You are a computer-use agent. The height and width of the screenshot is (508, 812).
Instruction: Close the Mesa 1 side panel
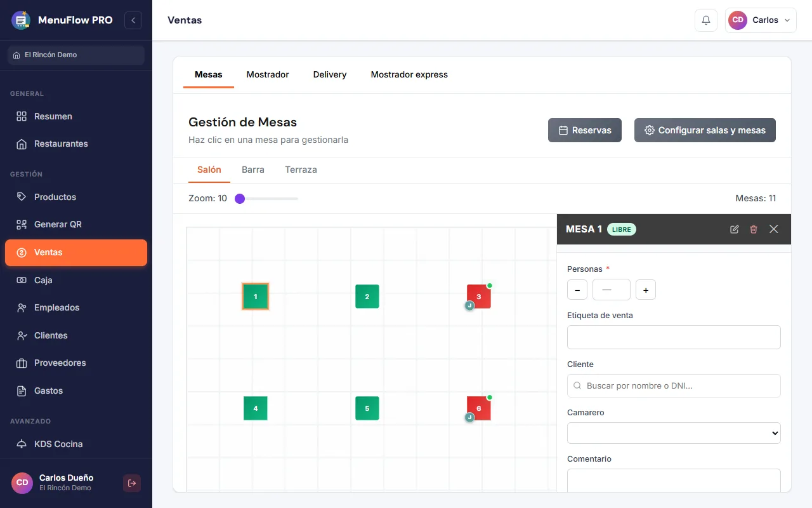click(x=774, y=229)
